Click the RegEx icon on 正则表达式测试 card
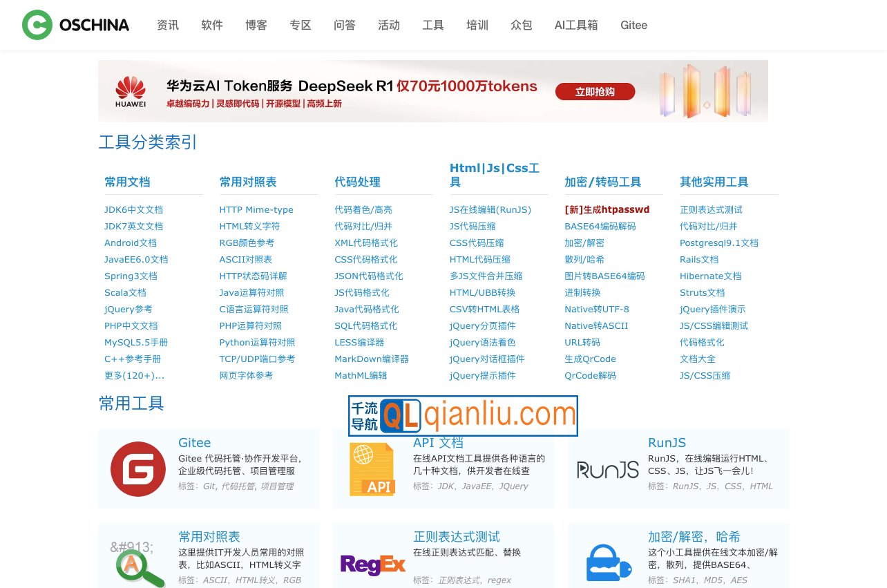The width and height of the screenshot is (887, 588). pos(373,565)
